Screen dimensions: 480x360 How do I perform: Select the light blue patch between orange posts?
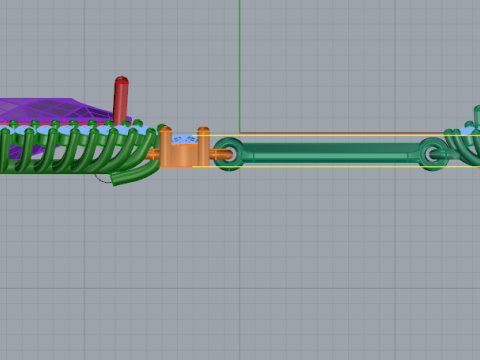point(185,140)
